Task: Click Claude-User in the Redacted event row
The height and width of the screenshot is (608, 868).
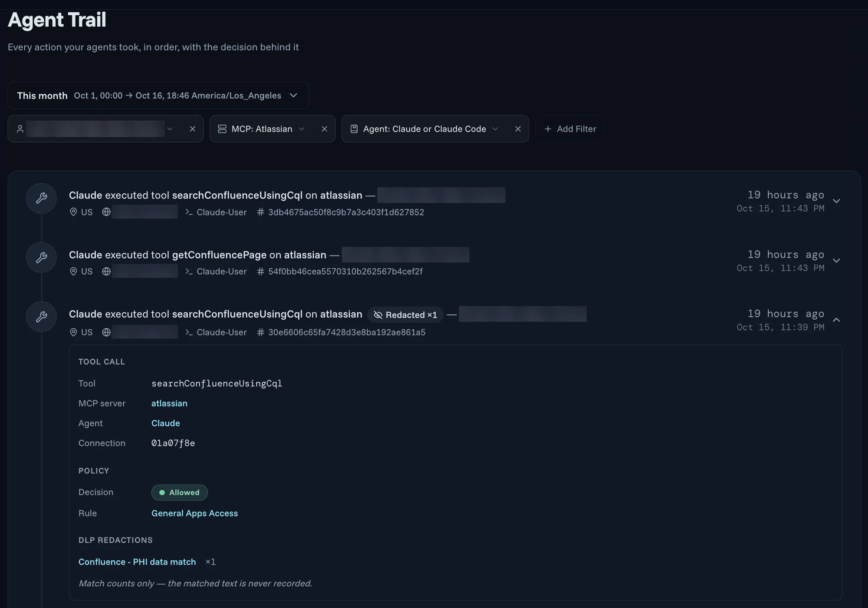Action: [x=221, y=332]
